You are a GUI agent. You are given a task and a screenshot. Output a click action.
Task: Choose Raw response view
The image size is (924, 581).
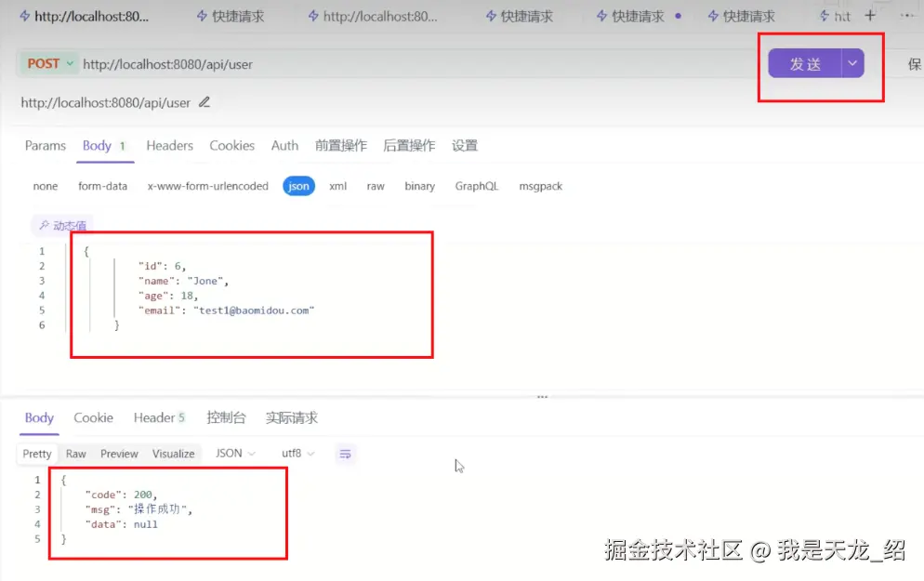(75, 454)
